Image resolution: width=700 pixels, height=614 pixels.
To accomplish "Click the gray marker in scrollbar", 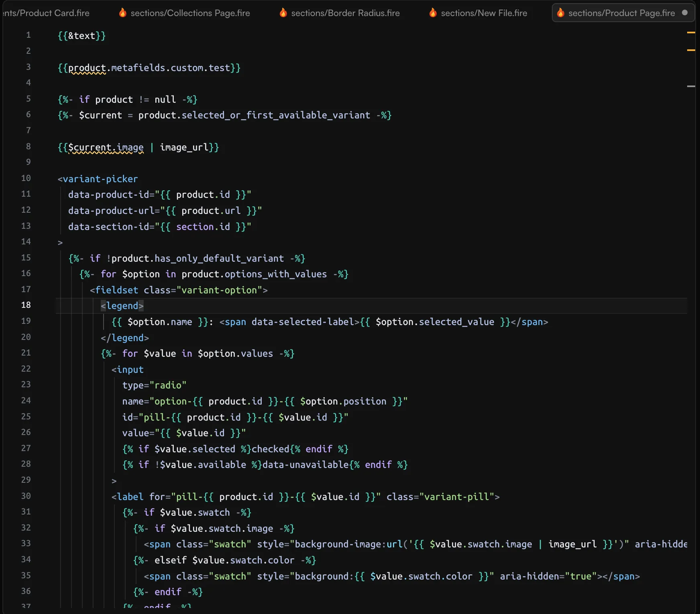I will (x=691, y=86).
